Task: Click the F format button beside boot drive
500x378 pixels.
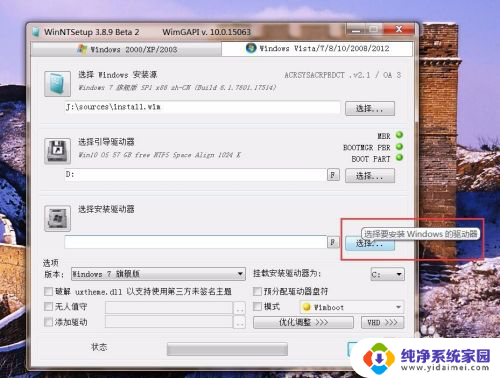Action: 333,175
